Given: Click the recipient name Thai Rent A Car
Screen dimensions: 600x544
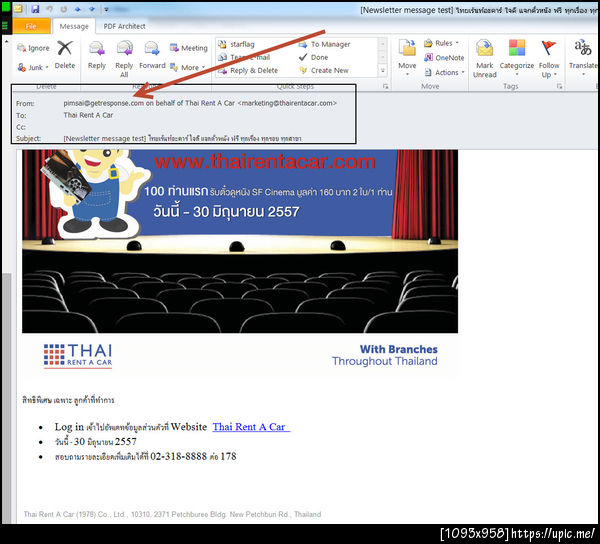Looking at the screenshot, I should click(x=88, y=115).
